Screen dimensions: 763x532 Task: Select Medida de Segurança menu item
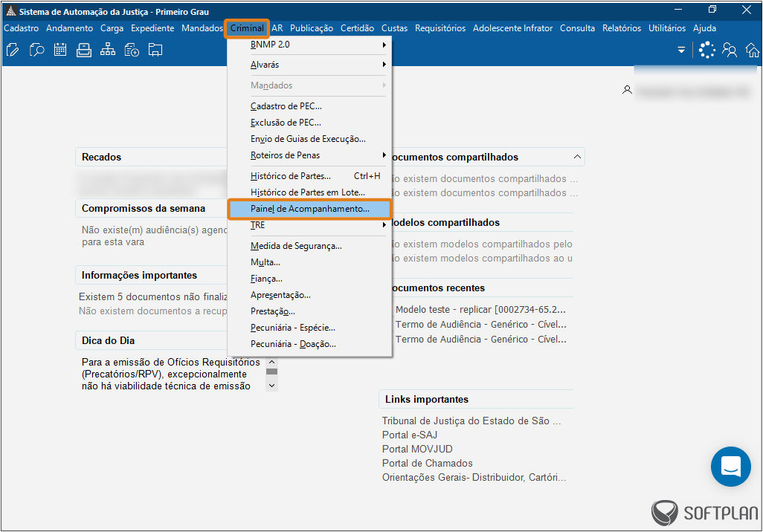pos(309,246)
